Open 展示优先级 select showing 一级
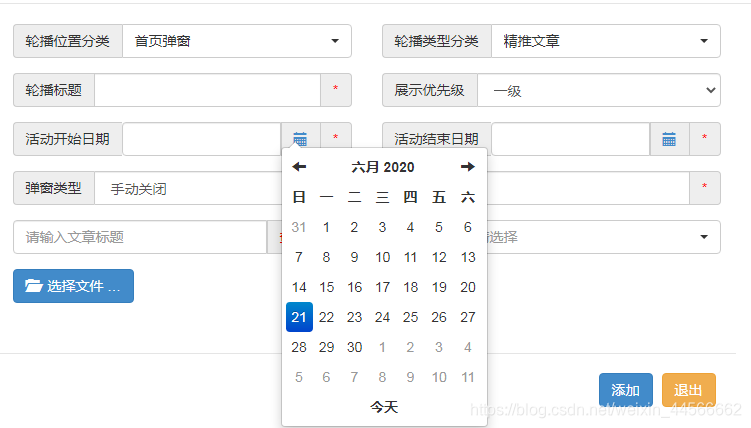 click(x=599, y=90)
